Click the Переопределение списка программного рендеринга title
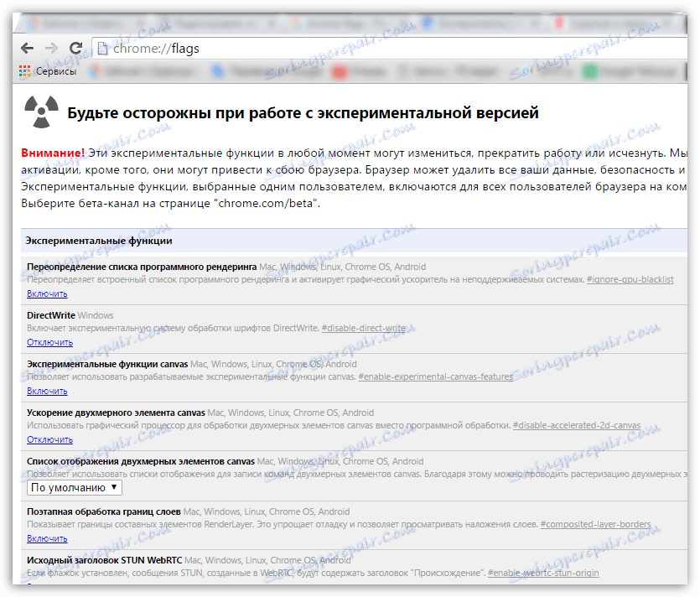Screen dimensions: 700x597 click(x=142, y=267)
